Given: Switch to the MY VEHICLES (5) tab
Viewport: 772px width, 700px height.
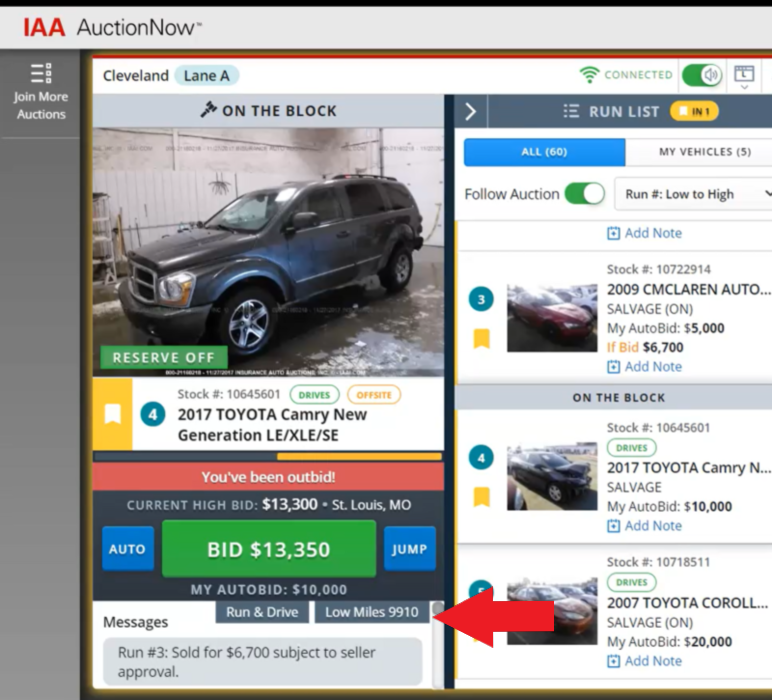Looking at the screenshot, I should pos(703,152).
